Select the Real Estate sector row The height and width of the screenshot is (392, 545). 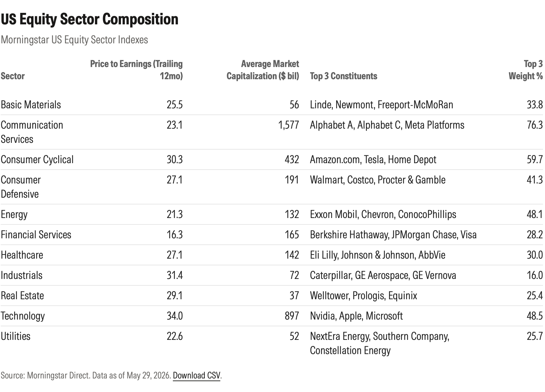click(x=272, y=296)
